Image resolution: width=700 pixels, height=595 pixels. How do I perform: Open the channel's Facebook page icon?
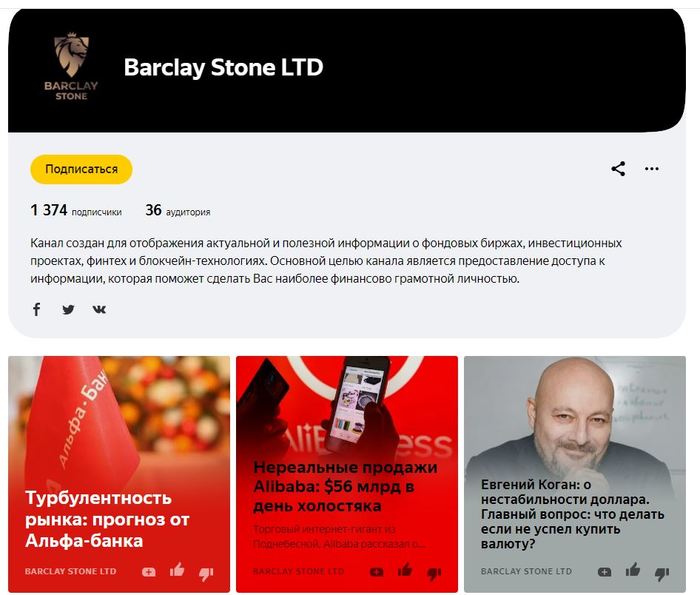pos(37,309)
